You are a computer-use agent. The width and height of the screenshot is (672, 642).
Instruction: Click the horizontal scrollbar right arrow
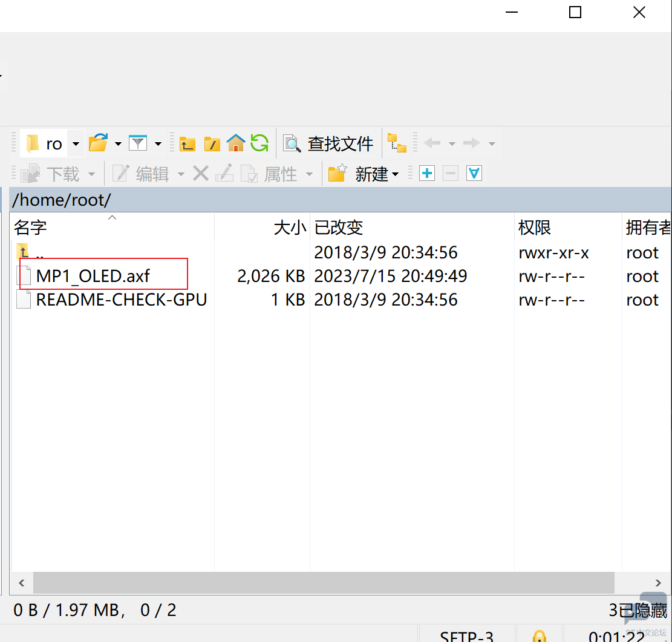pyautogui.click(x=658, y=583)
